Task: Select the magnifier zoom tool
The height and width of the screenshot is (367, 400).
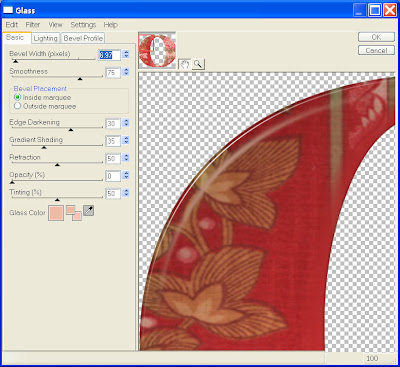Action: coord(198,64)
